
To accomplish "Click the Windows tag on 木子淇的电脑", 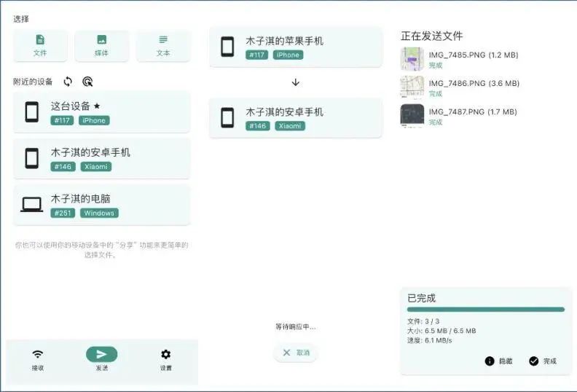I will click(99, 213).
